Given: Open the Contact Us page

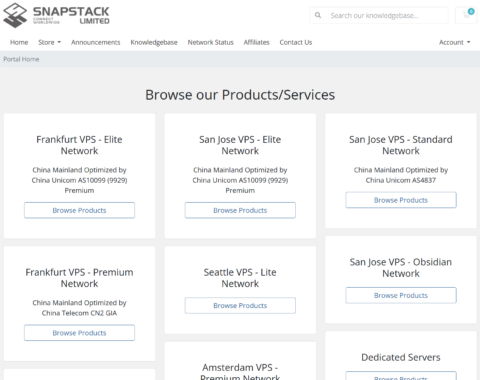Looking at the screenshot, I should (x=296, y=42).
